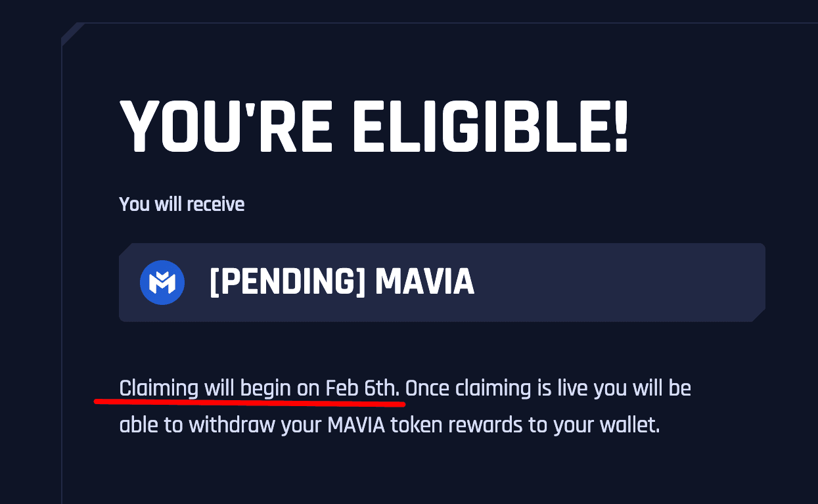Click the red underline annotation
Screen dimensions: 818x504
coord(250,399)
